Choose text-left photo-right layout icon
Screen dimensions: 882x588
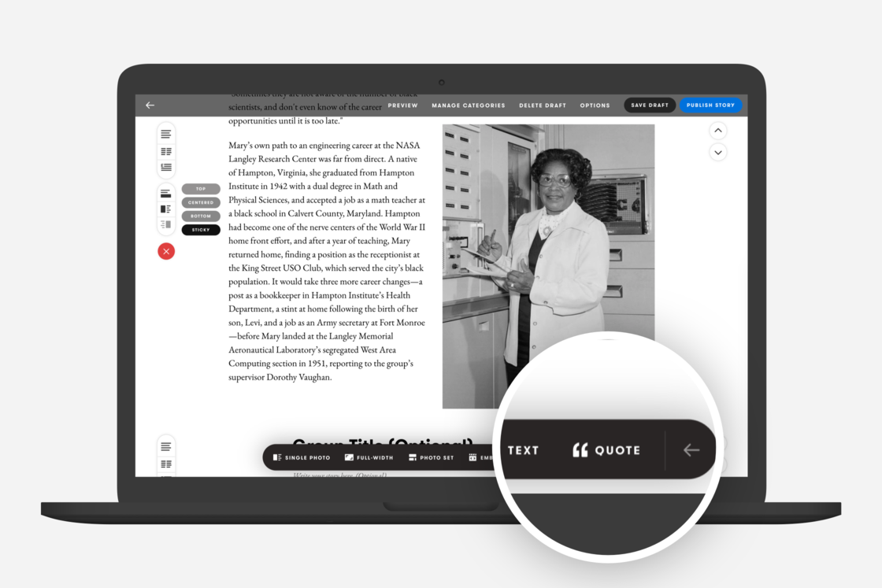tap(165, 224)
